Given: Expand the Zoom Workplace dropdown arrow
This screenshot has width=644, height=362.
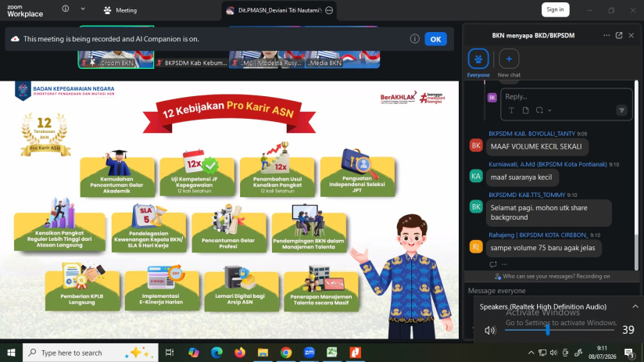Looking at the screenshot, I should (x=83, y=9).
